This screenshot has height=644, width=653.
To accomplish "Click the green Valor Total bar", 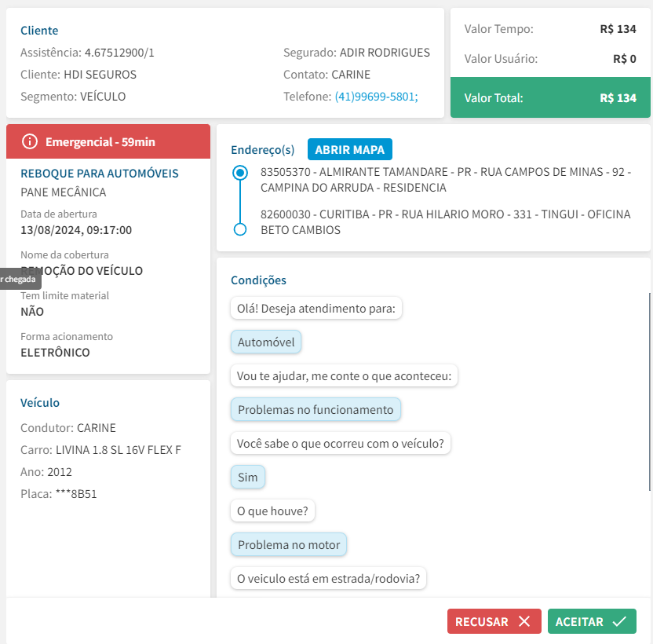I will pyautogui.click(x=550, y=98).
